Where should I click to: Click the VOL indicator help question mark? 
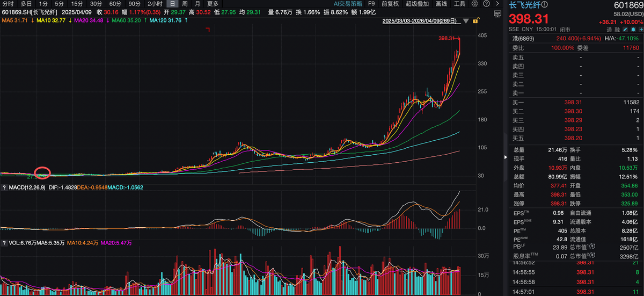4,243
